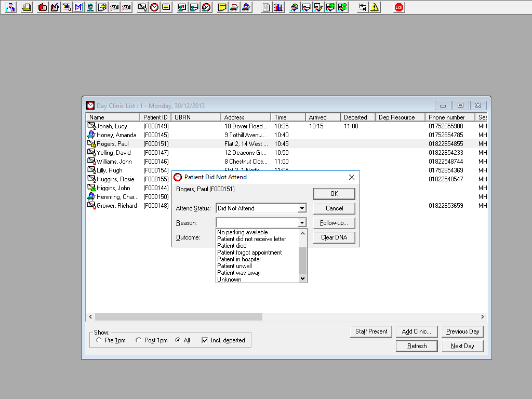Click the Follow-up... button

tap(334, 223)
